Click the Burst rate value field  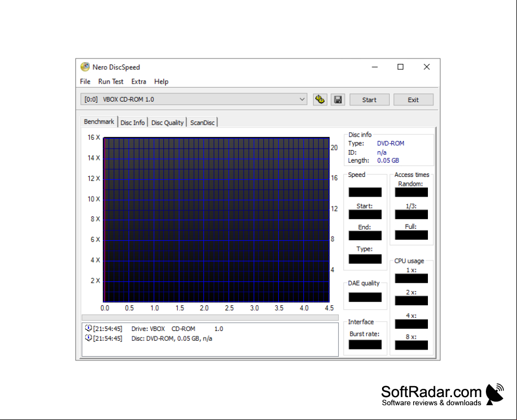click(x=365, y=345)
